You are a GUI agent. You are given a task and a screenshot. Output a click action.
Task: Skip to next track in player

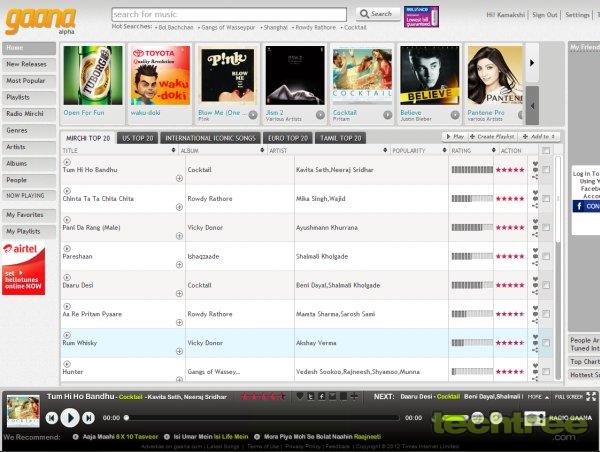(88, 418)
